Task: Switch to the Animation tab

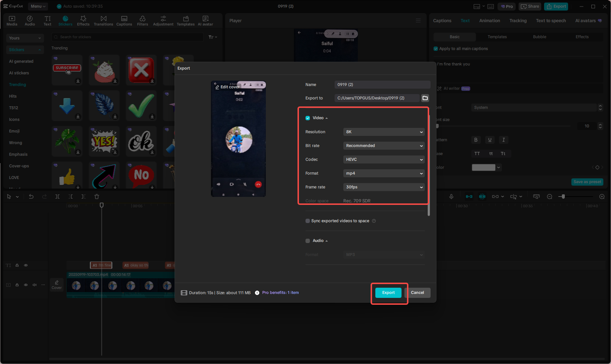Action: point(490,21)
